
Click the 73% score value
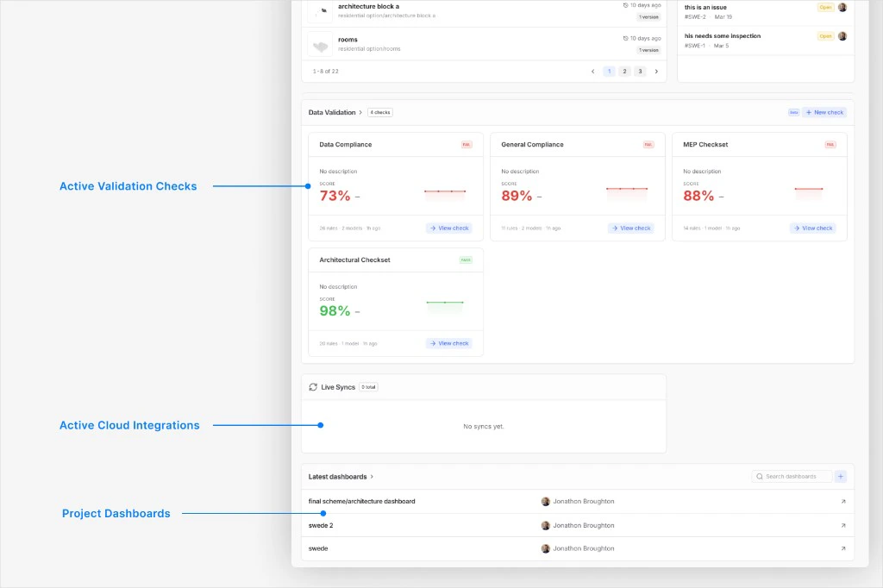335,196
